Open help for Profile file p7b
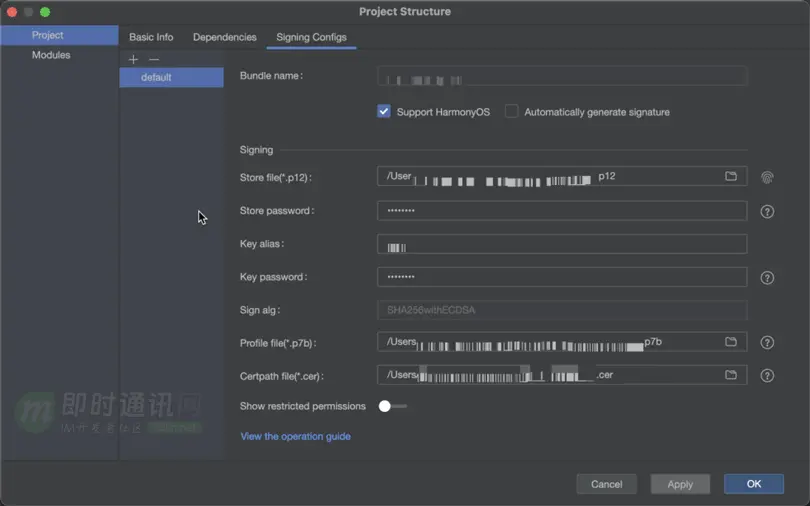This screenshot has height=506, width=810. click(767, 342)
